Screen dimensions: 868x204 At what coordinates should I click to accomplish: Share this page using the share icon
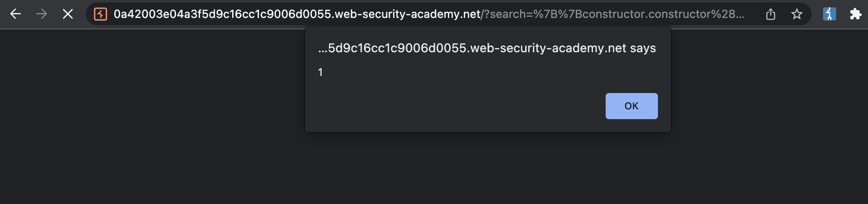pyautogui.click(x=770, y=14)
